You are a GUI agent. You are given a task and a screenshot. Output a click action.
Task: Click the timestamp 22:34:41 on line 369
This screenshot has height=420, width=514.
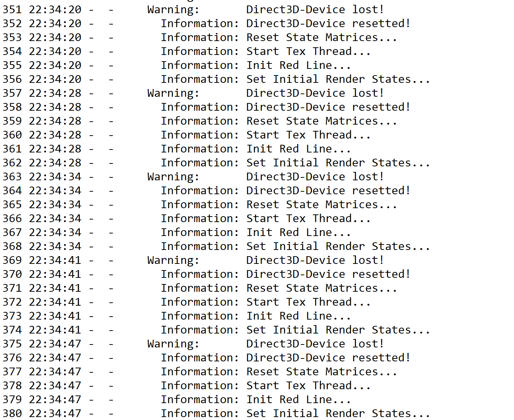pyautogui.click(x=55, y=260)
